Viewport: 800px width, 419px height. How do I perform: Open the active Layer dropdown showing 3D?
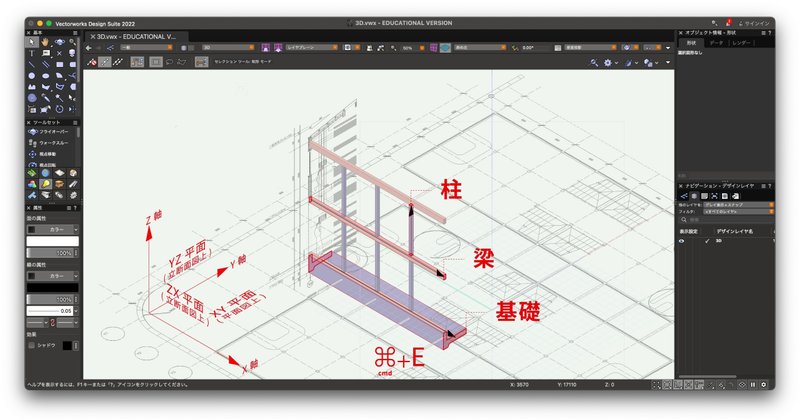228,47
